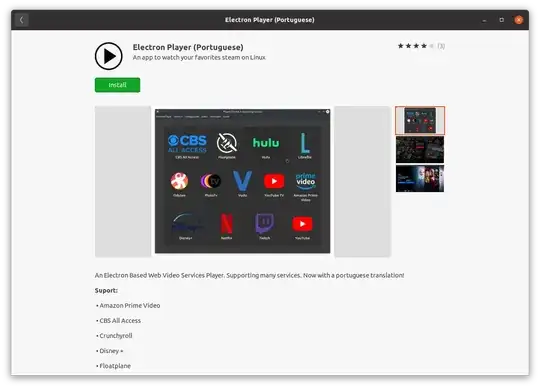
Task: Select the second dark screenshot thumbnail
Action: pyautogui.click(x=420, y=149)
